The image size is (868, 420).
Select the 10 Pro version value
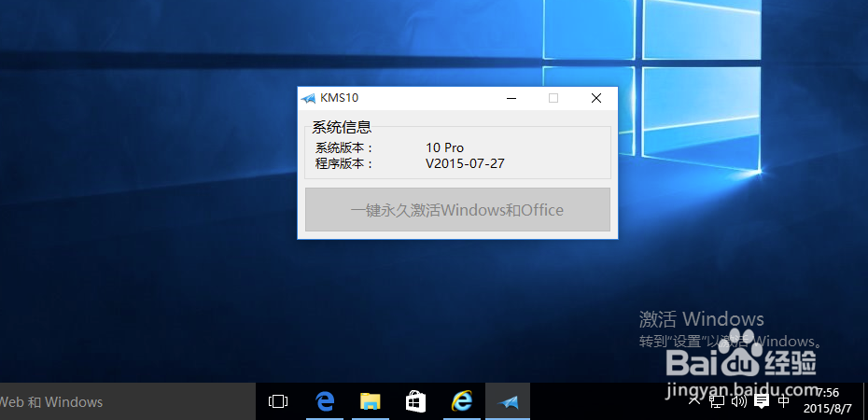444,147
